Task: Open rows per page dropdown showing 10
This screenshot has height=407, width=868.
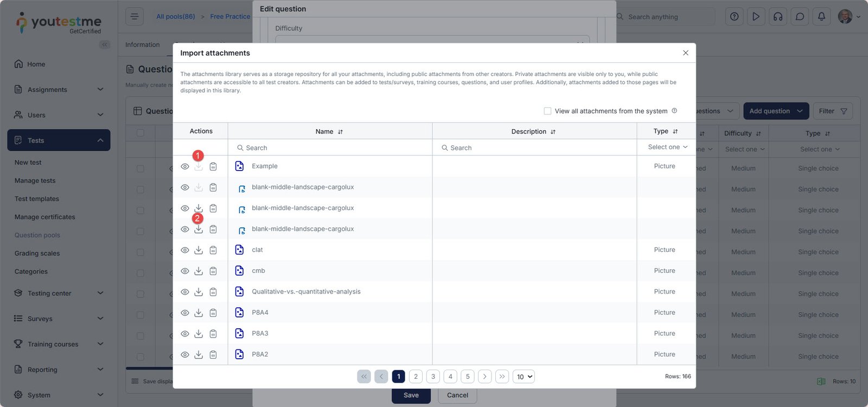Action: click(x=524, y=377)
